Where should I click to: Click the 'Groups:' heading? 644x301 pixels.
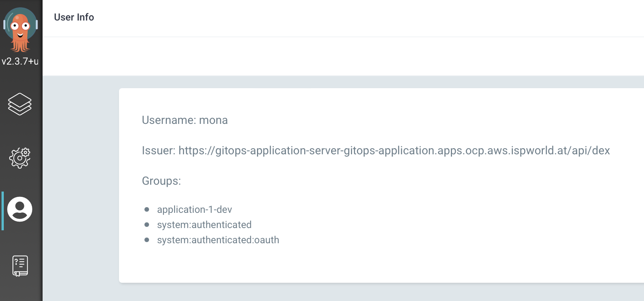click(161, 181)
